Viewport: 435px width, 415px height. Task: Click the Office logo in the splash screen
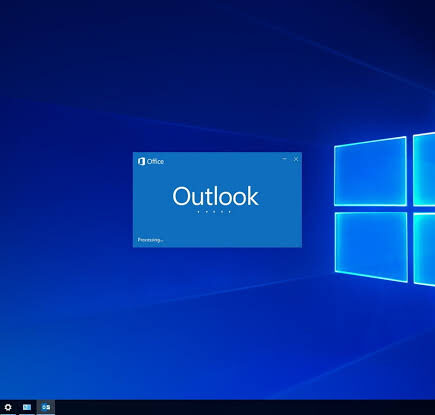coord(141,162)
